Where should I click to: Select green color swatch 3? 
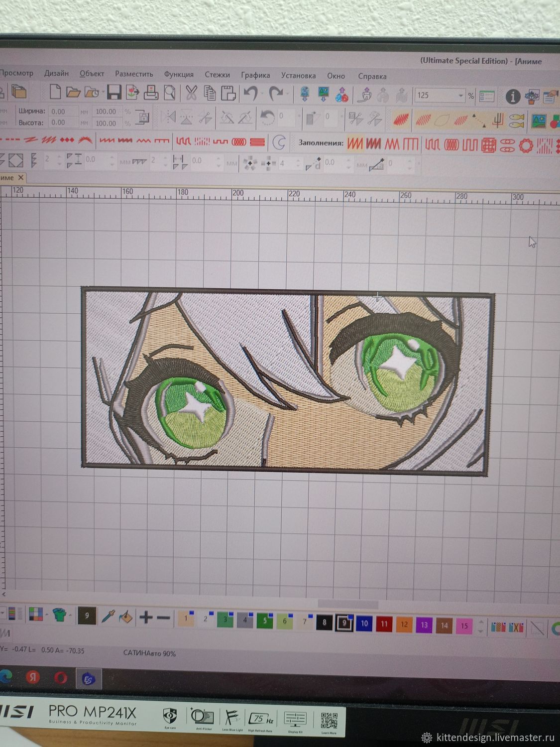[x=225, y=620]
